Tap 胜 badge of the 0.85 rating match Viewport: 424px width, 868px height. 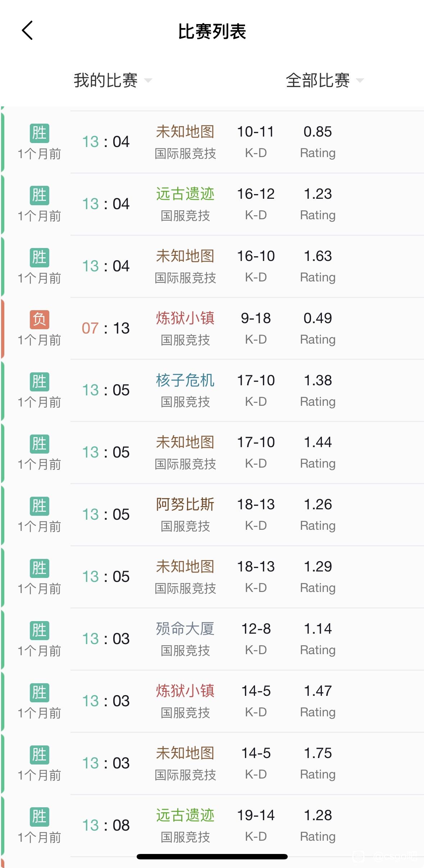(40, 133)
